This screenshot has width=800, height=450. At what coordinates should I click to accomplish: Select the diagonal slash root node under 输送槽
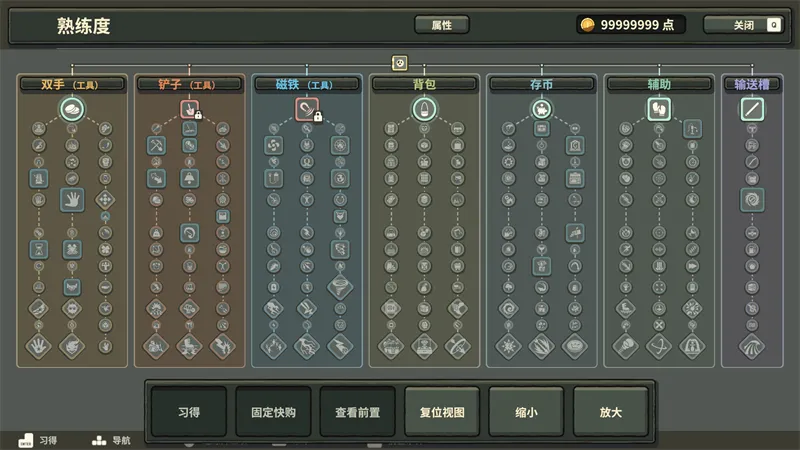752,109
